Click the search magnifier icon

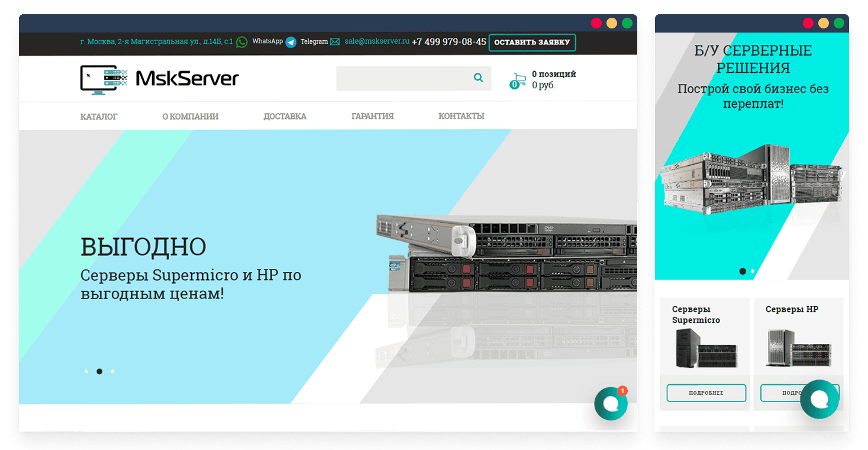(x=478, y=78)
